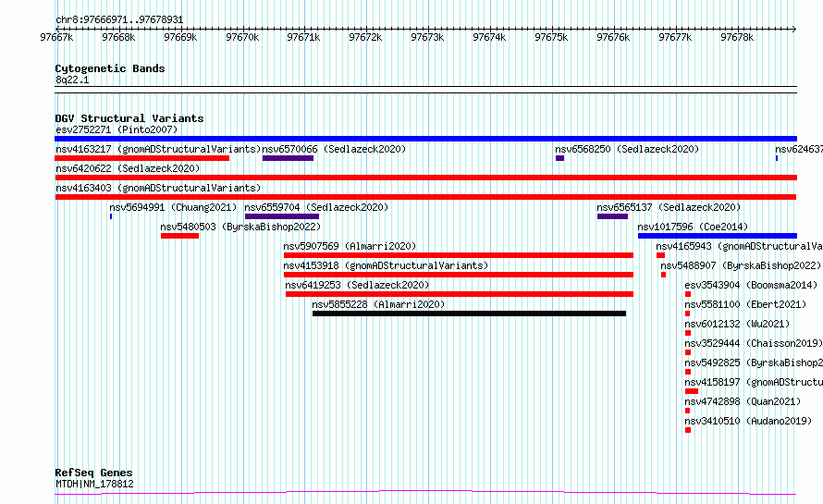Open the nsv4158197 variant label
823x504 pixels.
754,382
